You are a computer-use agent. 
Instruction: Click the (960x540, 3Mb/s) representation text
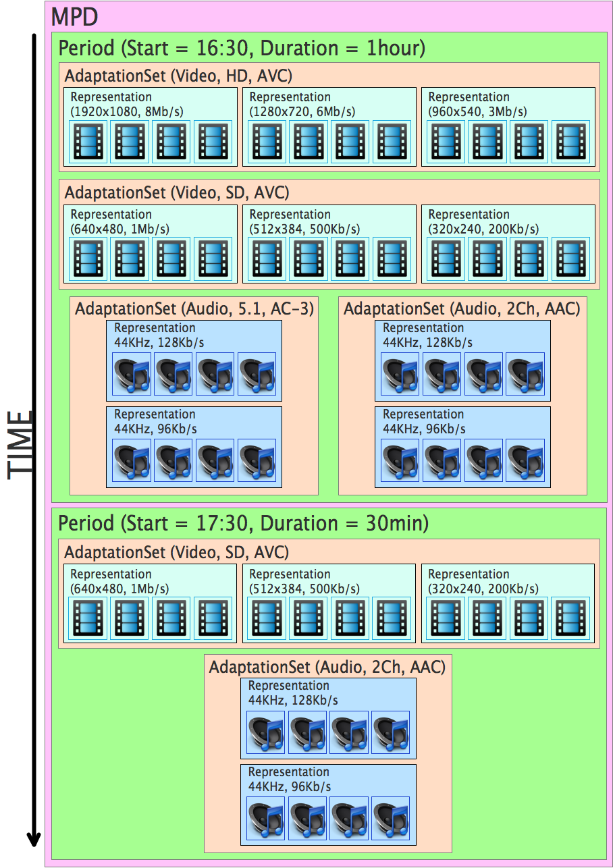[477, 111]
